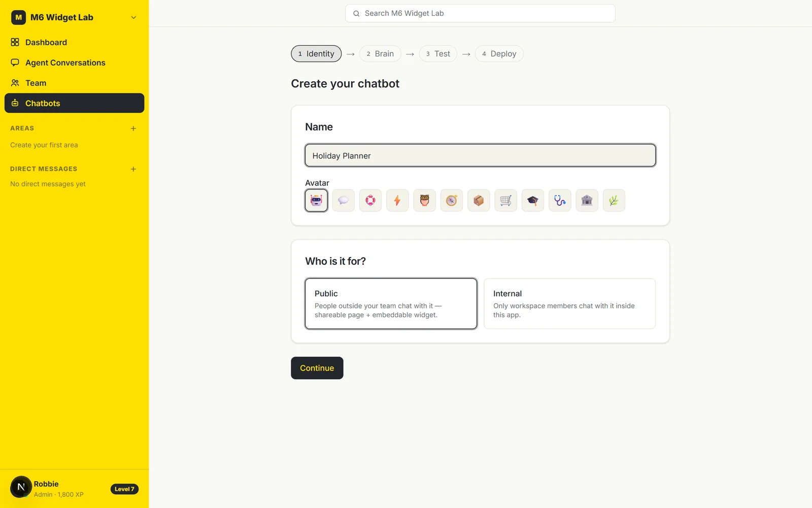Expand the M6 Widget Lab workspace chevron
The image size is (812, 508).
pyautogui.click(x=133, y=17)
